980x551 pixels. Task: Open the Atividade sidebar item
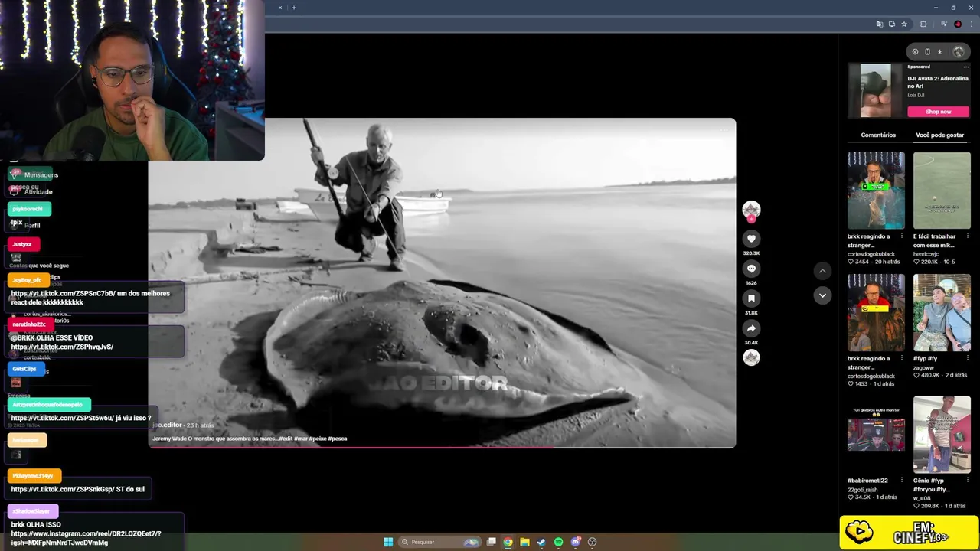coord(32,191)
